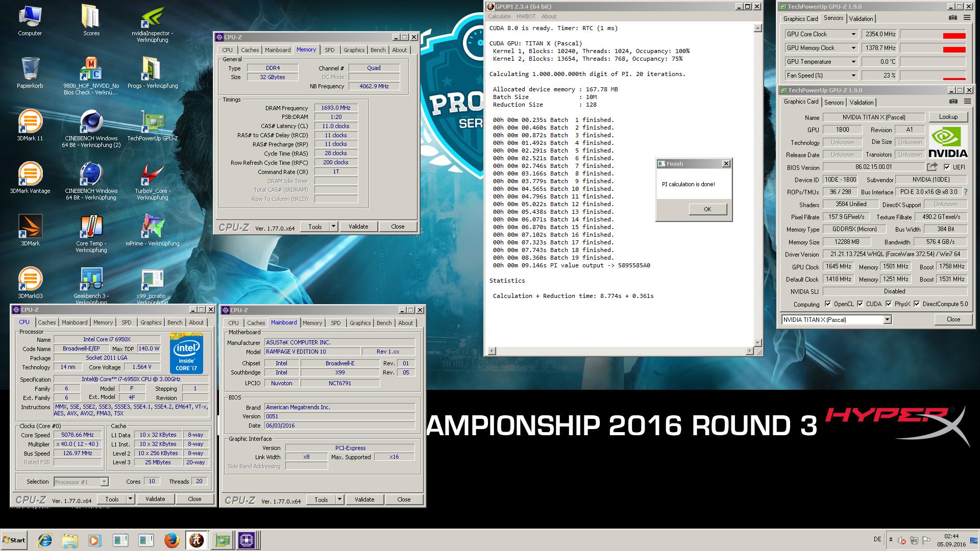Viewport: 980px width, 551px height.
Task: Open the Papierkorb recycle bin
Action: [x=30, y=73]
